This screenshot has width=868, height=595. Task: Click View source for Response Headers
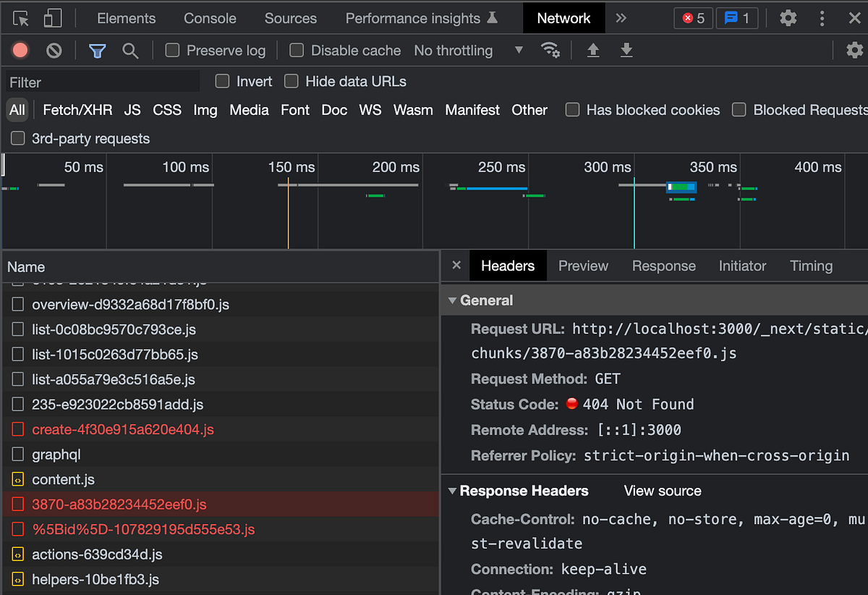[x=661, y=491]
